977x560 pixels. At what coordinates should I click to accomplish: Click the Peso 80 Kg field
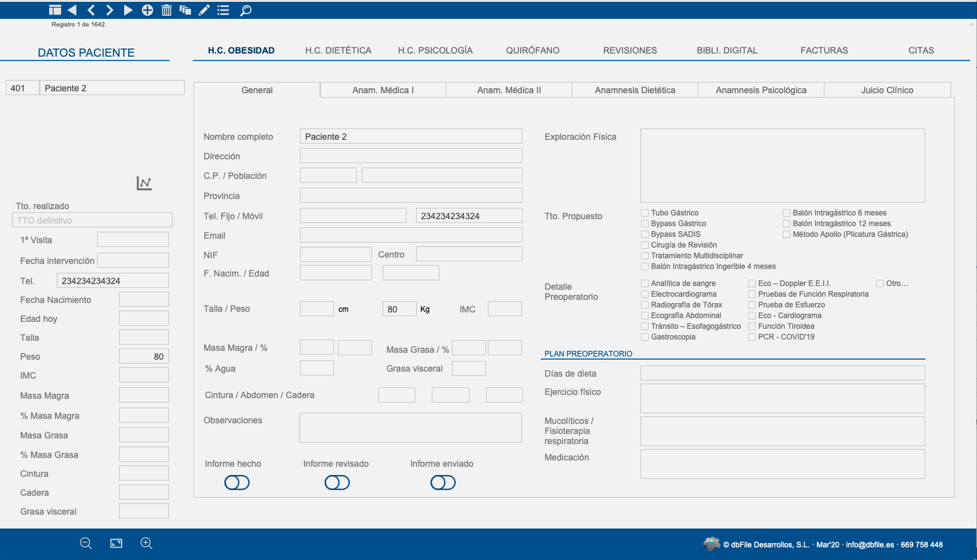(400, 309)
